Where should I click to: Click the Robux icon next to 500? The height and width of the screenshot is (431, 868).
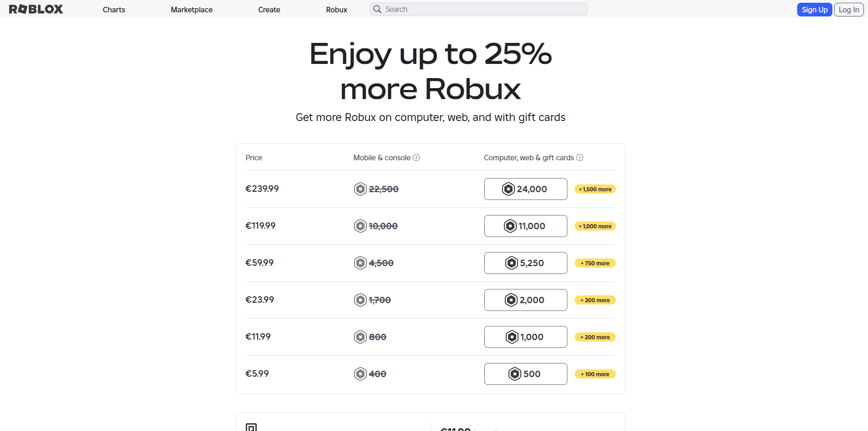pyautogui.click(x=515, y=373)
